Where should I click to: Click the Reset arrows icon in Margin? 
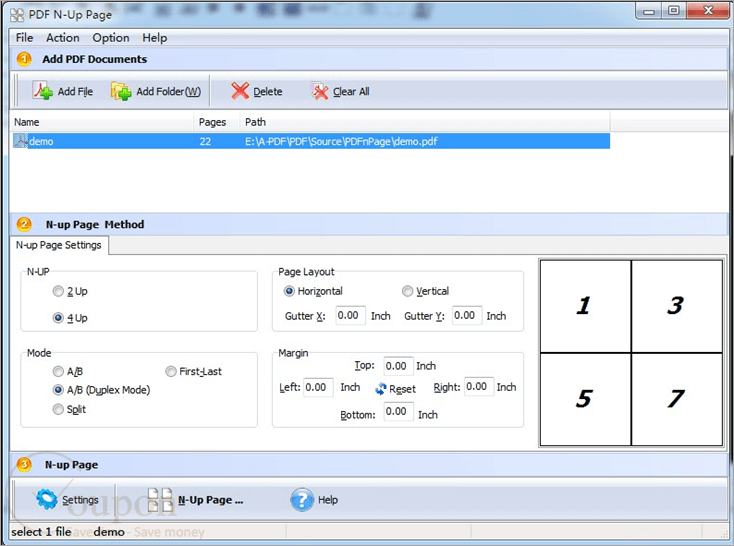click(381, 389)
